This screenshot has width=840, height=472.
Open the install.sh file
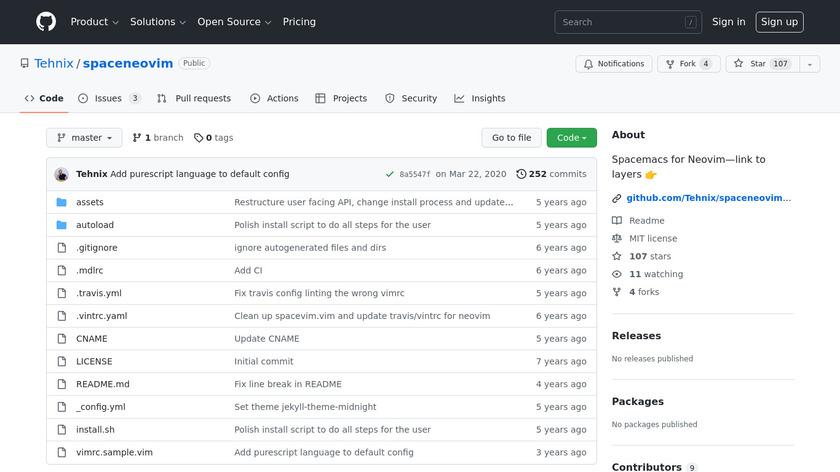(95, 430)
